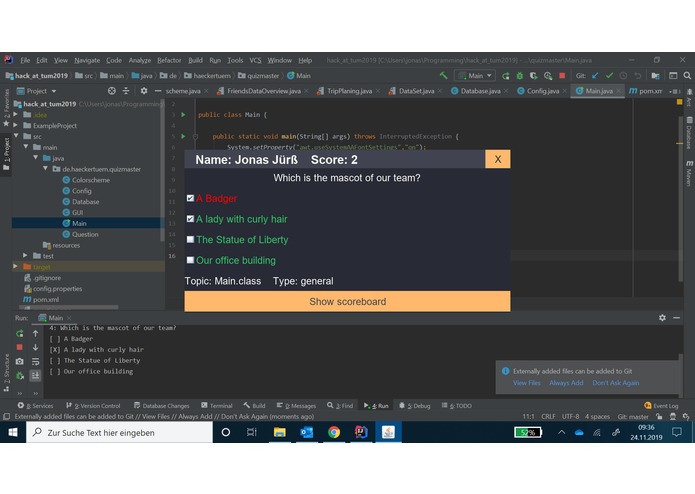Toggle 'A Badger' checkbox
The height and width of the screenshot is (494, 695).
[190, 198]
